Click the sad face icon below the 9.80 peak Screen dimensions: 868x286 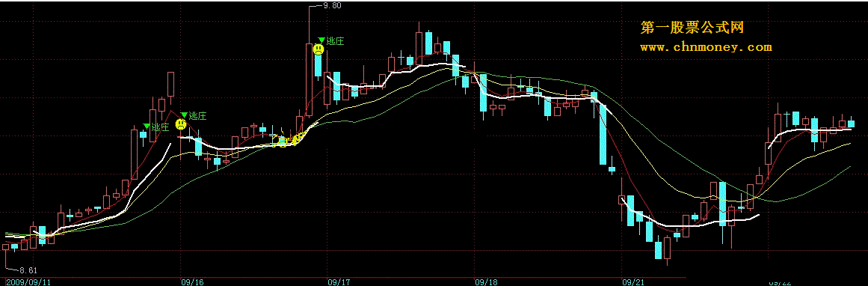pos(318,49)
